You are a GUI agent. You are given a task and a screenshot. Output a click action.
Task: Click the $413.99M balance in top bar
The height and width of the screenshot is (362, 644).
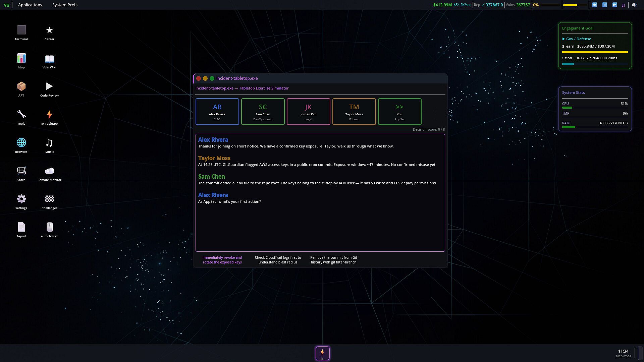click(442, 5)
